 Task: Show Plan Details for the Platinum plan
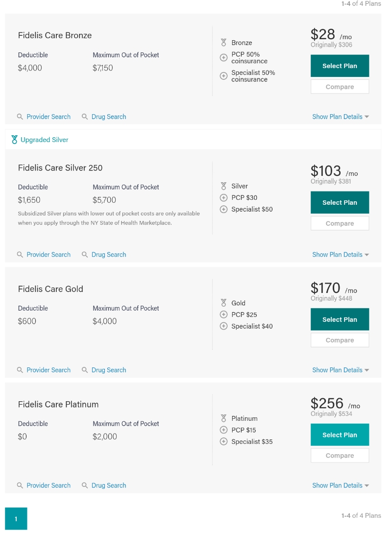click(x=340, y=485)
